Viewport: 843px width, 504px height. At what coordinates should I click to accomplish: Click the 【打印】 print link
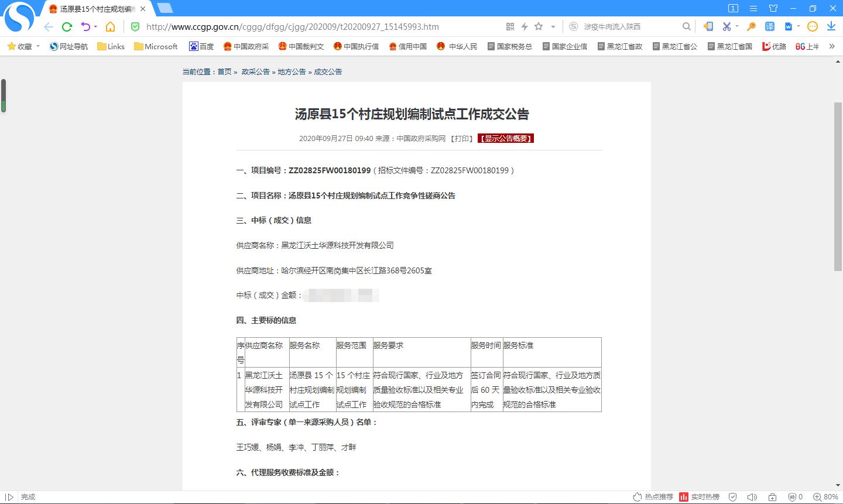pos(461,139)
